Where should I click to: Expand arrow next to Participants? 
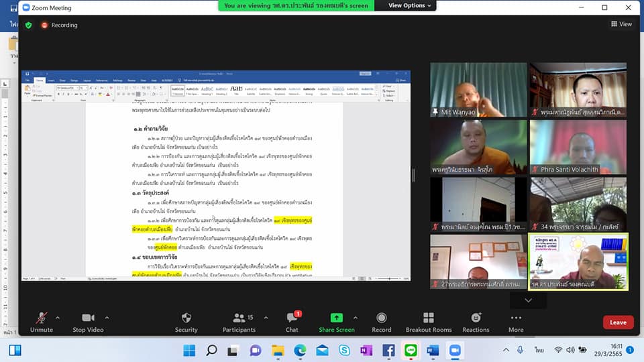tap(266, 318)
